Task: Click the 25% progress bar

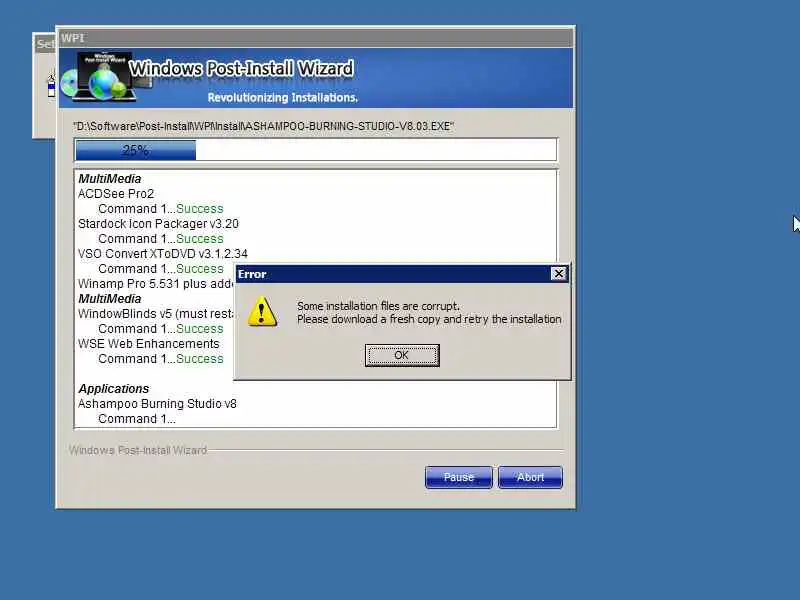Action: (316, 150)
